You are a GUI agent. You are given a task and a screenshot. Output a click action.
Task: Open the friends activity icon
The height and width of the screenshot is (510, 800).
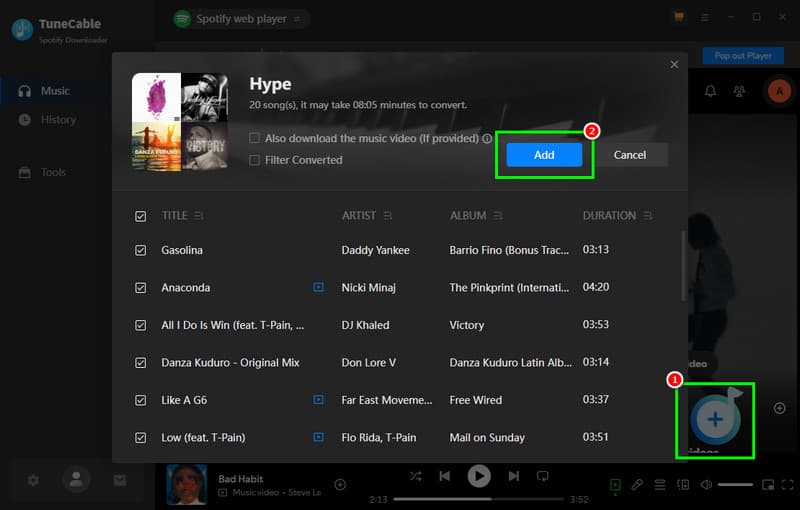(739, 91)
